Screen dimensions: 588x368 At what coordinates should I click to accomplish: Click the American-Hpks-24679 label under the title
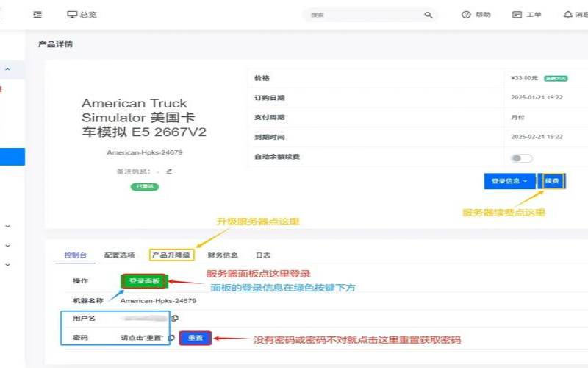(144, 152)
